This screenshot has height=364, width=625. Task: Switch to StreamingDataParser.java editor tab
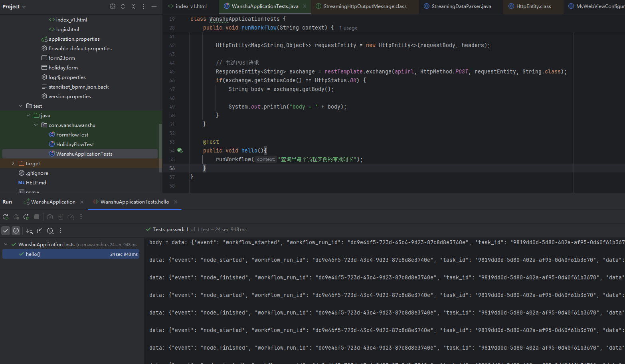(x=461, y=6)
